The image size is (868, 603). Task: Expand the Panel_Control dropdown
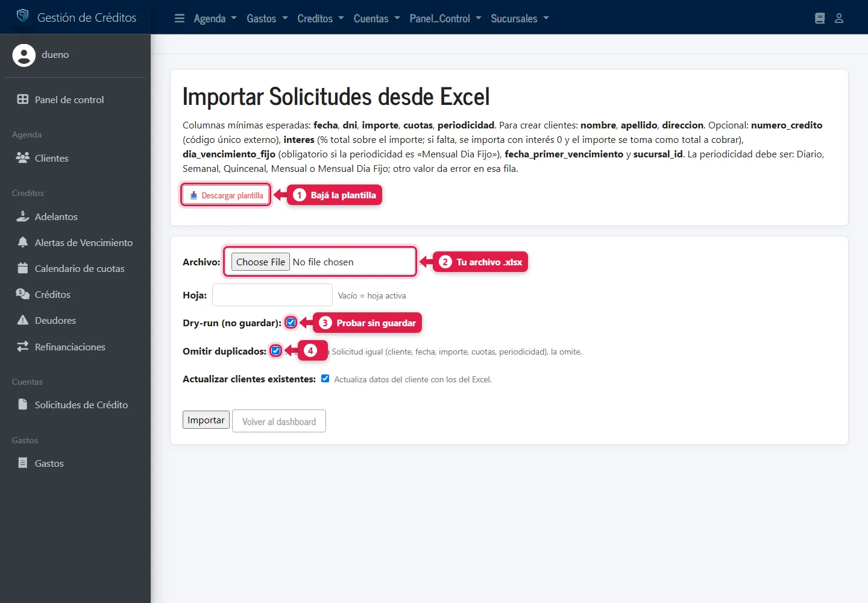point(445,19)
